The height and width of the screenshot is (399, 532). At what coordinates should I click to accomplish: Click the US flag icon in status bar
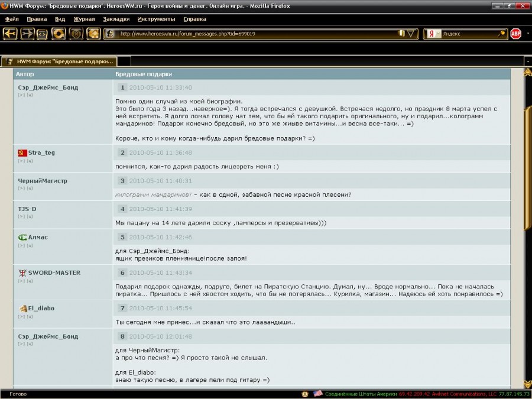[x=317, y=394]
